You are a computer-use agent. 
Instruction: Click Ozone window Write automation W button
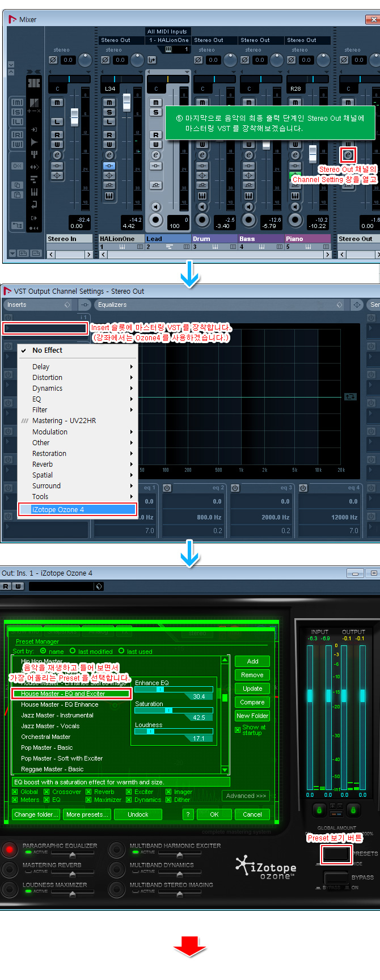click(17, 586)
